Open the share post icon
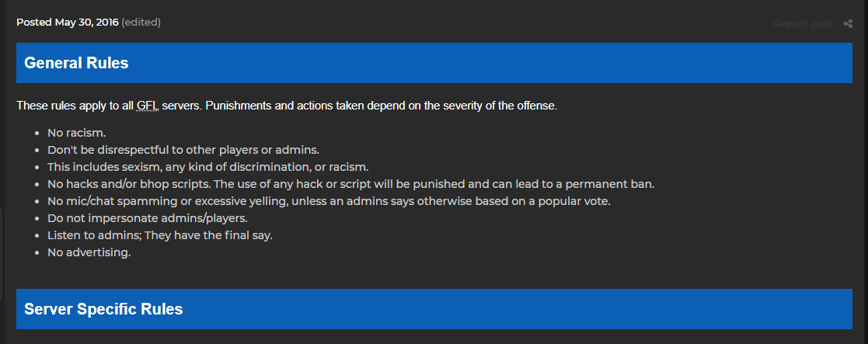The height and width of the screenshot is (344, 868). coord(848,24)
